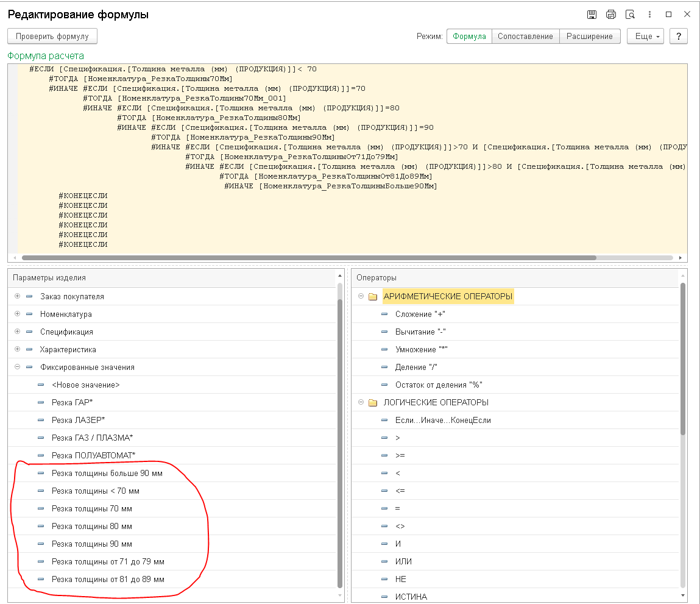This screenshot has height=604, width=700.
Task: Open the Еще dropdown menu
Action: [647, 37]
